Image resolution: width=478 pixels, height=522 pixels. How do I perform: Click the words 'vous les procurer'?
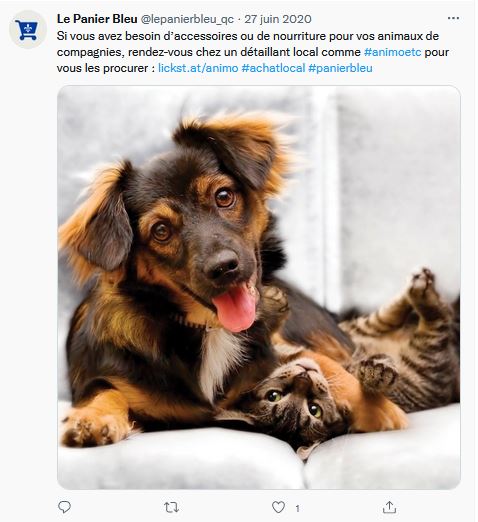click(x=102, y=68)
